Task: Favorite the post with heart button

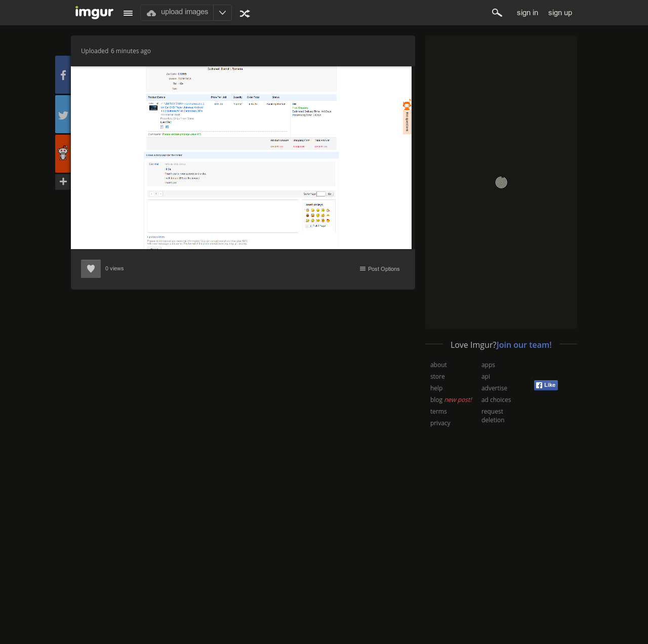Action: point(91,269)
